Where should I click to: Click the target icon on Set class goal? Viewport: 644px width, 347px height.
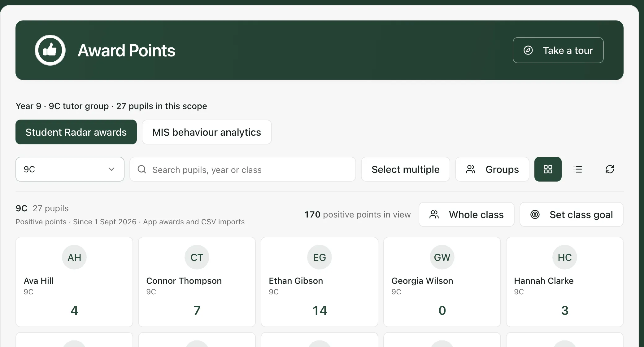(x=535, y=214)
